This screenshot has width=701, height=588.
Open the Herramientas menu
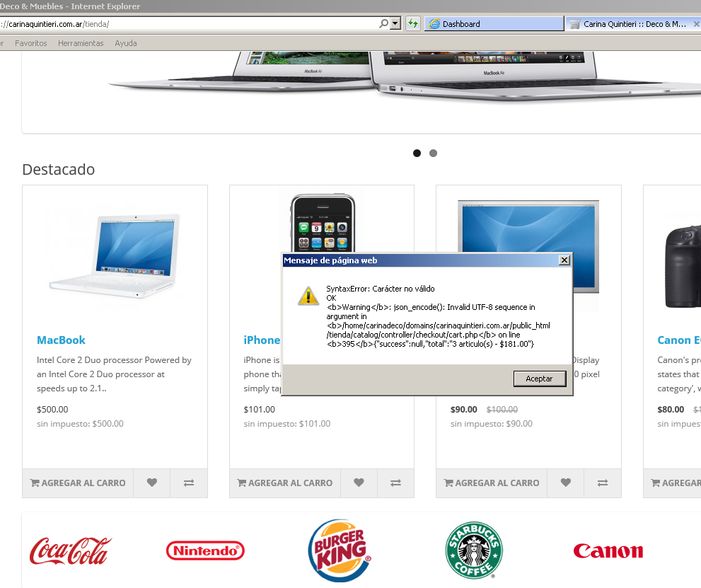pyautogui.click(x=81, y=43)
